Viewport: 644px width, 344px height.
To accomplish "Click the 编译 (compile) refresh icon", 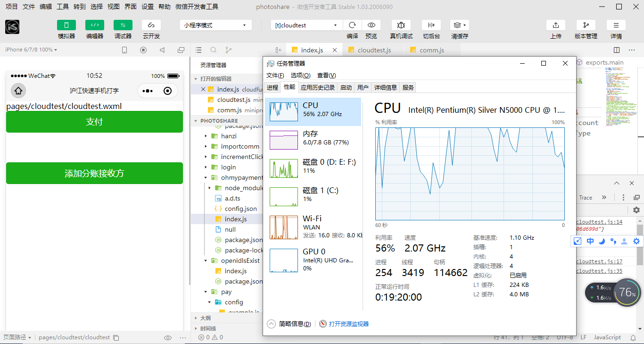I will coord(352,25).
